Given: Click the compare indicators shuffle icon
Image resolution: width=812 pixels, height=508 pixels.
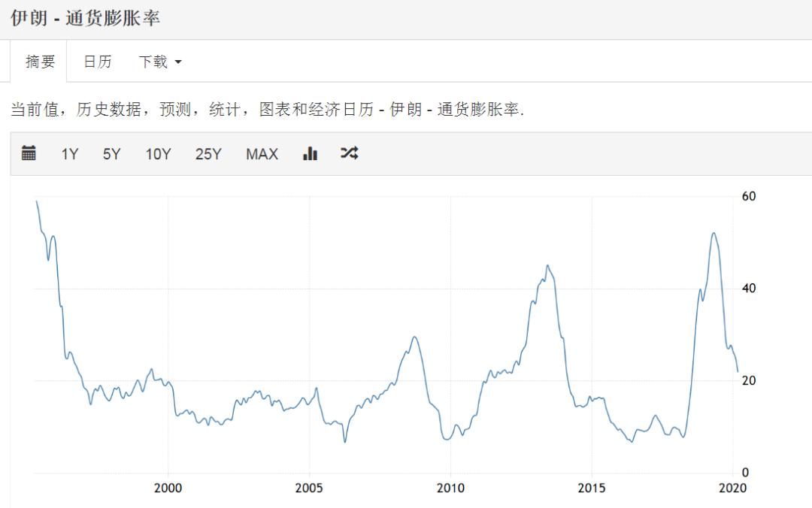Looking at the screenshot, I should pos(349,153).
